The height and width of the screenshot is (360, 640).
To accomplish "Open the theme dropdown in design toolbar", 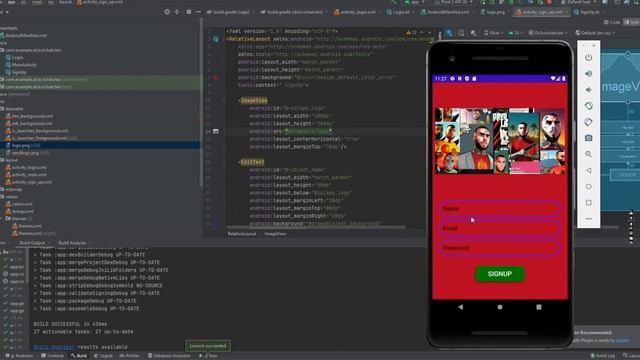I will pos(548,33).
